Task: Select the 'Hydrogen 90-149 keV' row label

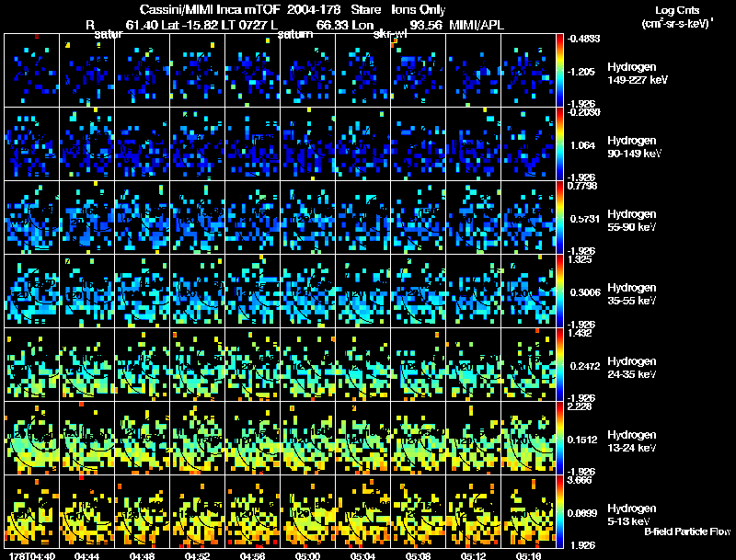Action: click(634, 147)
